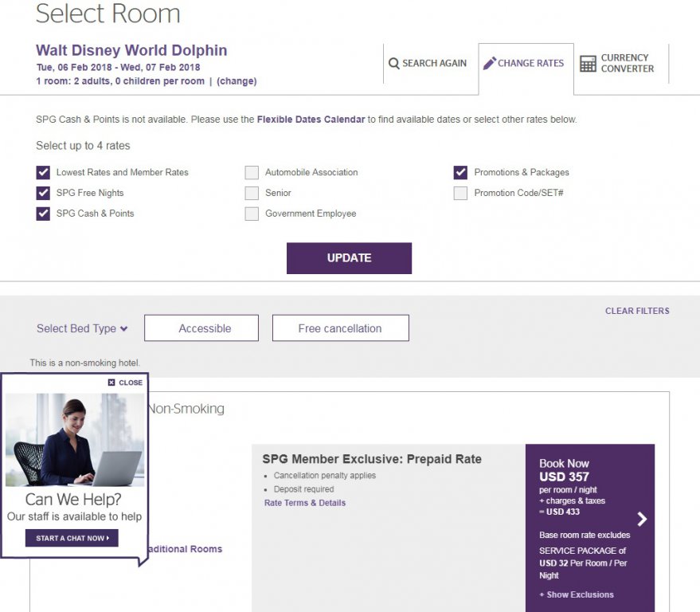Expand Show Exclusions in rate box
This screenshot has height=612, width=700.
[577, 594]
